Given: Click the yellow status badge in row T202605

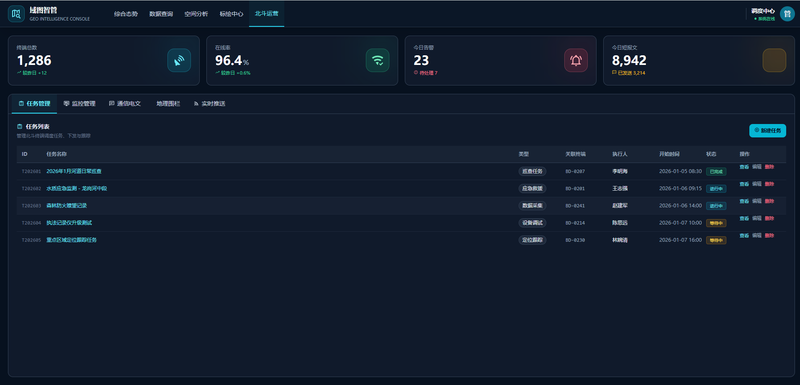Looking at the screenshot, I should 716,240.
